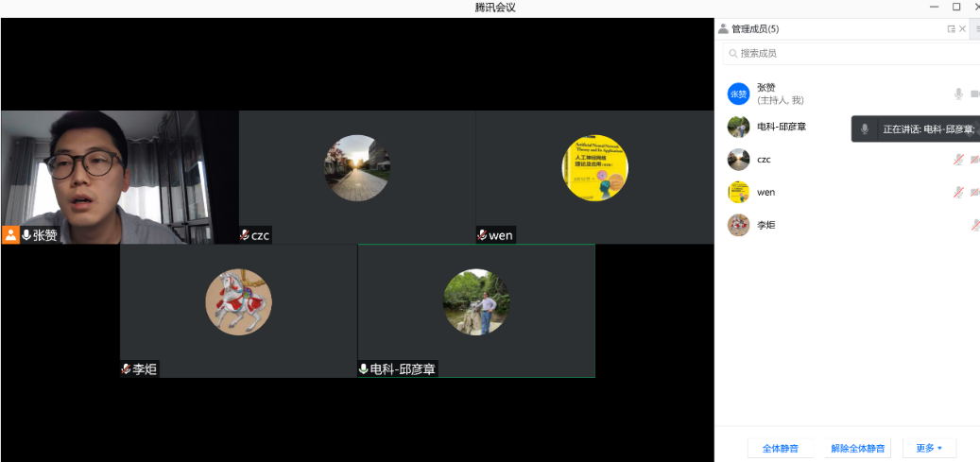Click the host badge on 张赞's video tile
The width and height of the screenshot is (980, 462).
(10, 235)
